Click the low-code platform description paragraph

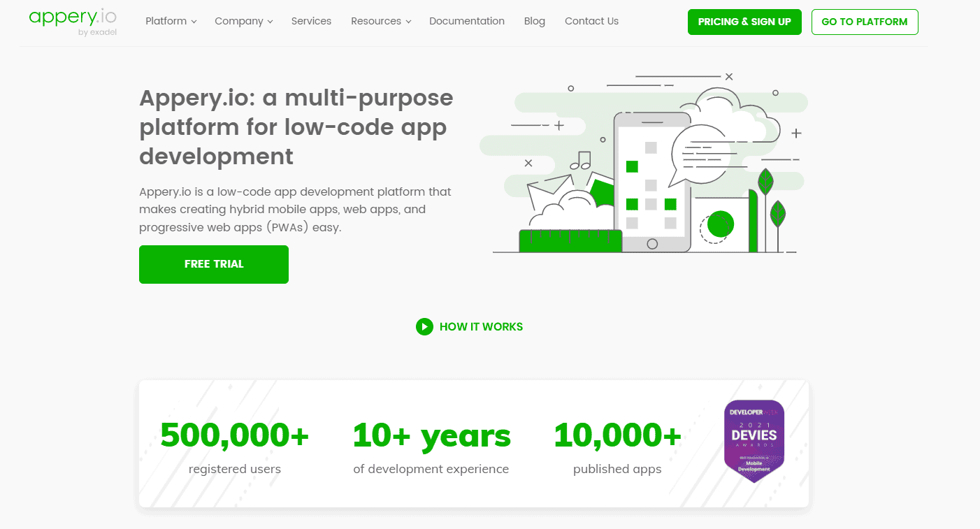tap(295, 209)
